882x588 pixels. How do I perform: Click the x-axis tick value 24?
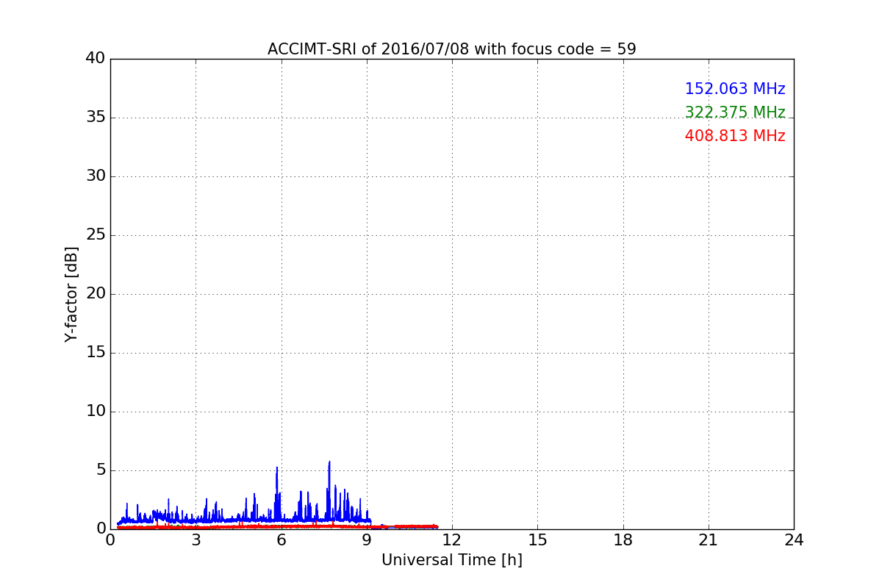coord(794,540)
